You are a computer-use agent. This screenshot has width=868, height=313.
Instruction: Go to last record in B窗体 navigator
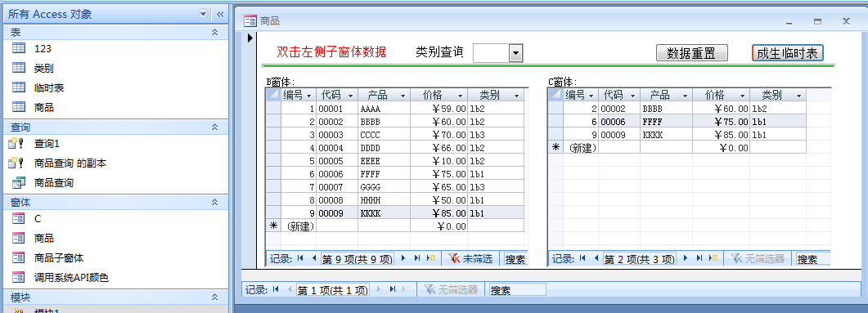click(417, 258)
